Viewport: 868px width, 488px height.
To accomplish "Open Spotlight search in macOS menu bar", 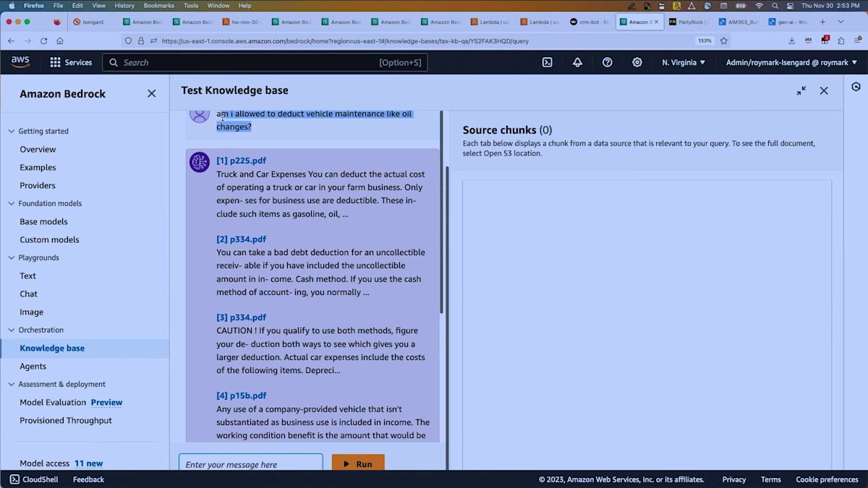I will [x=775, y=5].
